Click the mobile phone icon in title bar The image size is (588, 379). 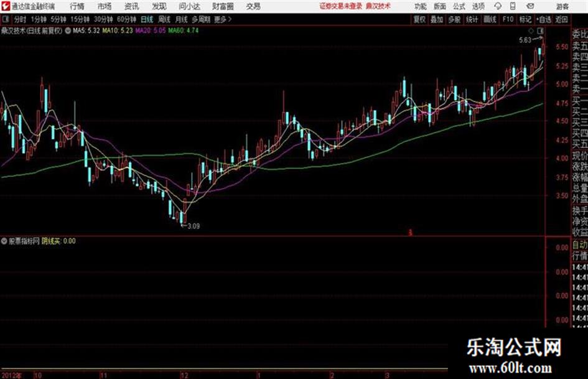(x=513, y=6)
